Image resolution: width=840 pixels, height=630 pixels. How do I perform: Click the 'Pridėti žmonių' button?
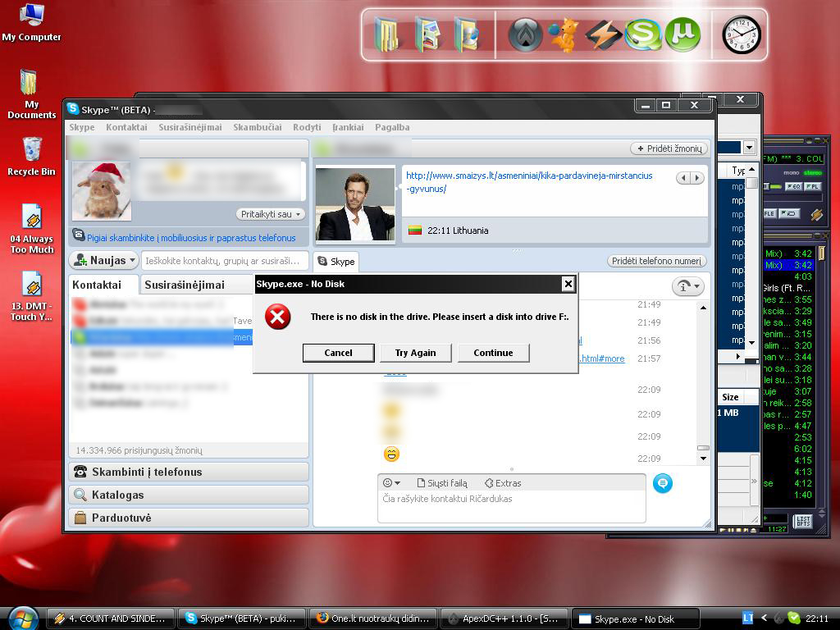(669, 148)
